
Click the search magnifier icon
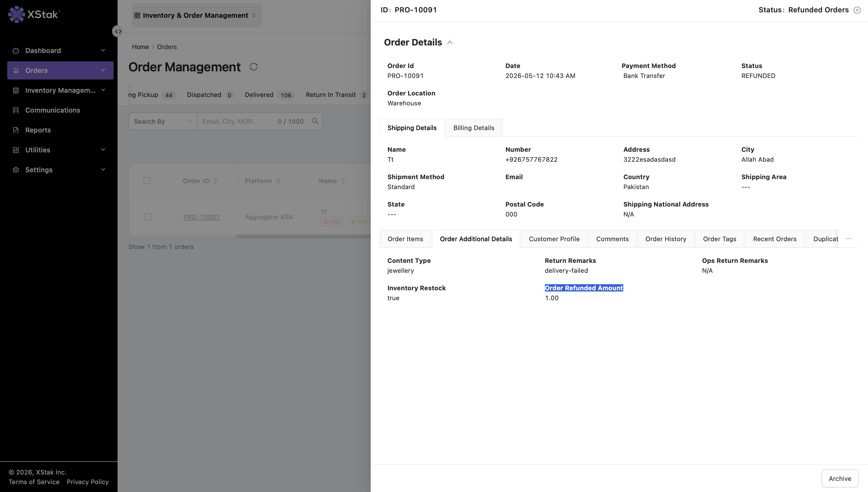[315, 121]
